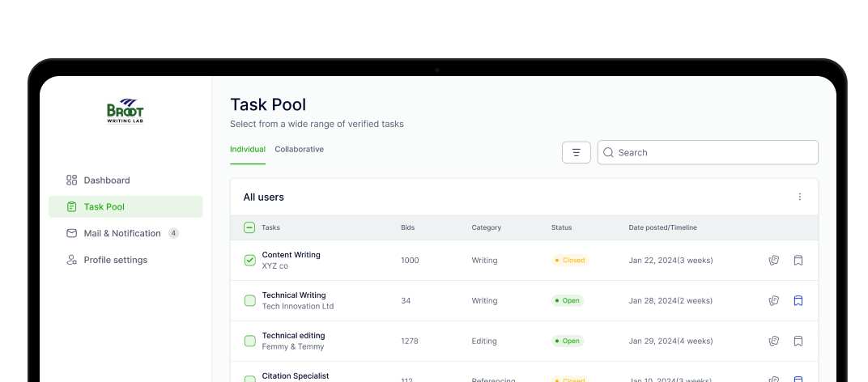Check the Technical Writing task checkbox
This screenshot has height=382, width=868.
[x=249, y=301]
